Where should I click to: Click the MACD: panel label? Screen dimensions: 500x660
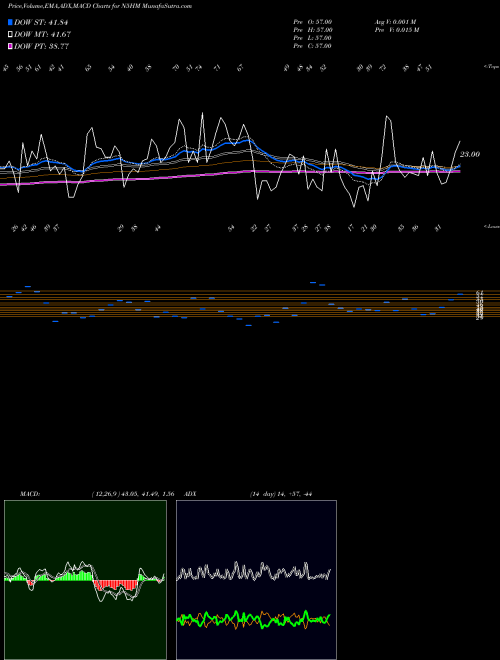point(30,494)
